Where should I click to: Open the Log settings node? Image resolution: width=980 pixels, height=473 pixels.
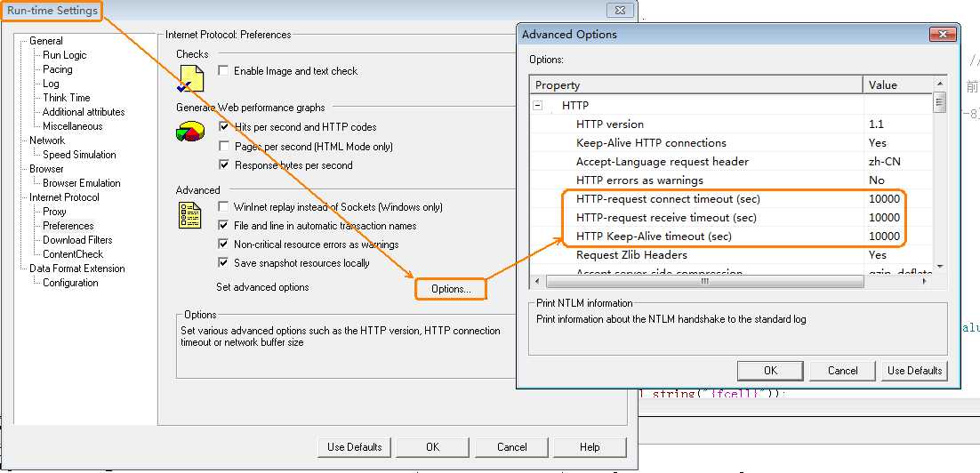tap(51, 84)
